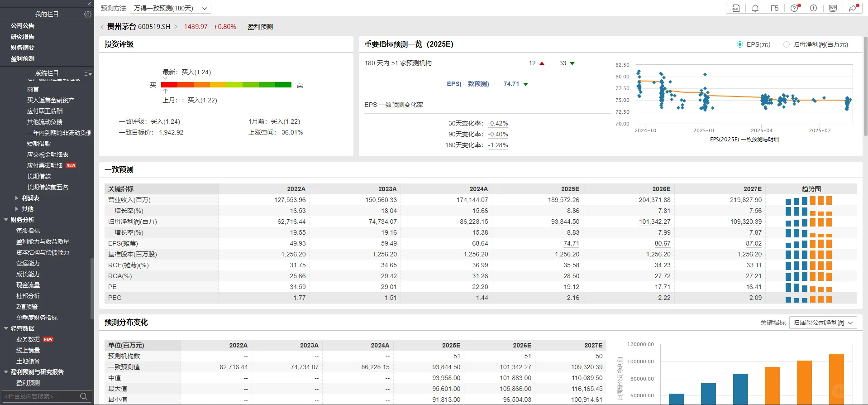Select 杜邦分析 in the sidebar

coord(28,296)
